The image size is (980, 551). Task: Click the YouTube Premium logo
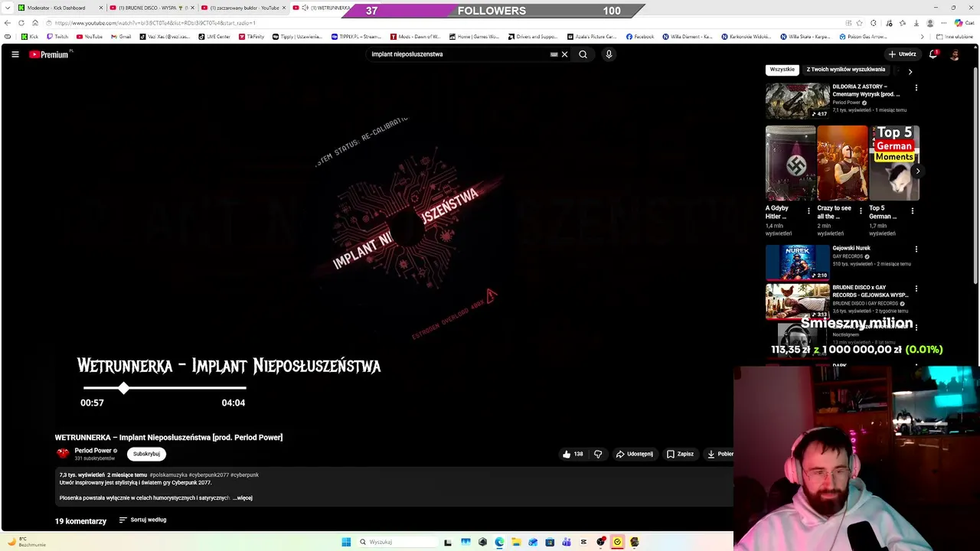tap(51, 54)
